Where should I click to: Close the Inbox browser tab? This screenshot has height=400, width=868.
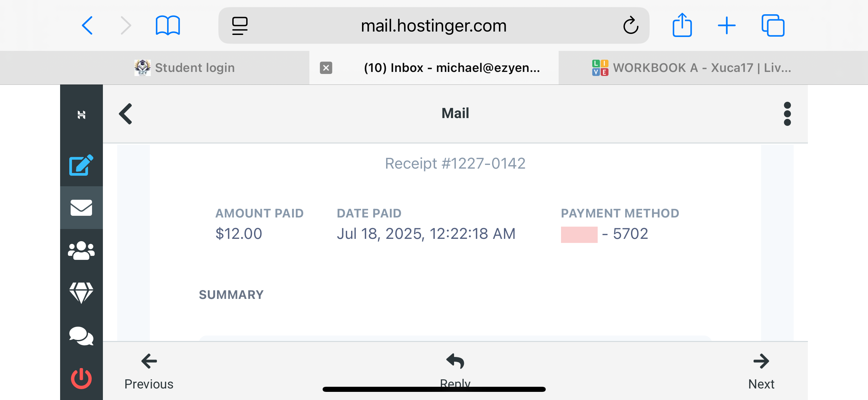[326, 68]
